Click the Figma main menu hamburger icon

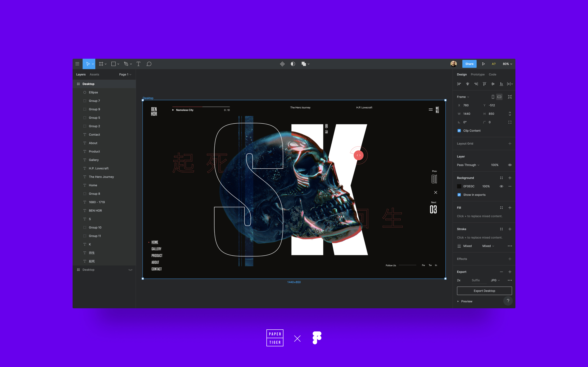tap(77, 63)
